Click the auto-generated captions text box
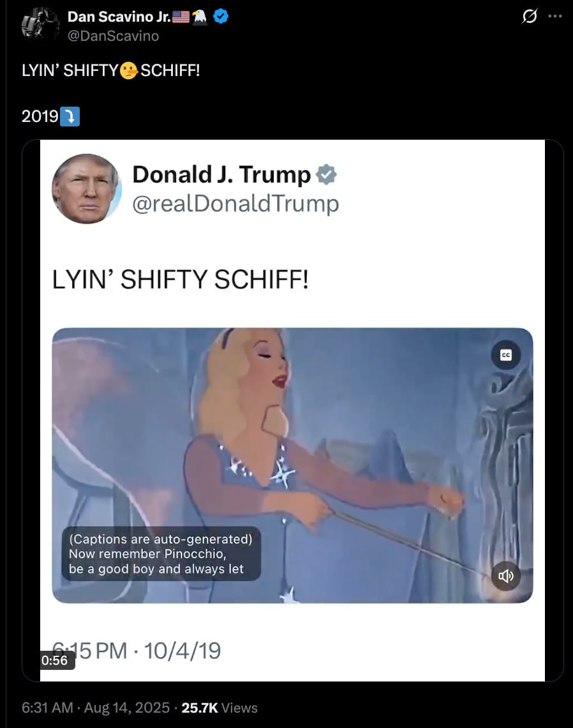The width and height of the screenshot is (573, 728). [x=161, y=554]
